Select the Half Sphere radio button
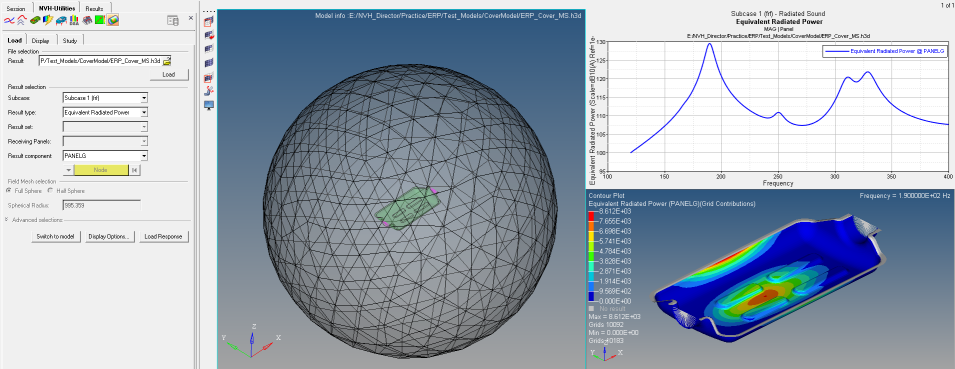The image size is (955, 369). [x=50, y=191]
